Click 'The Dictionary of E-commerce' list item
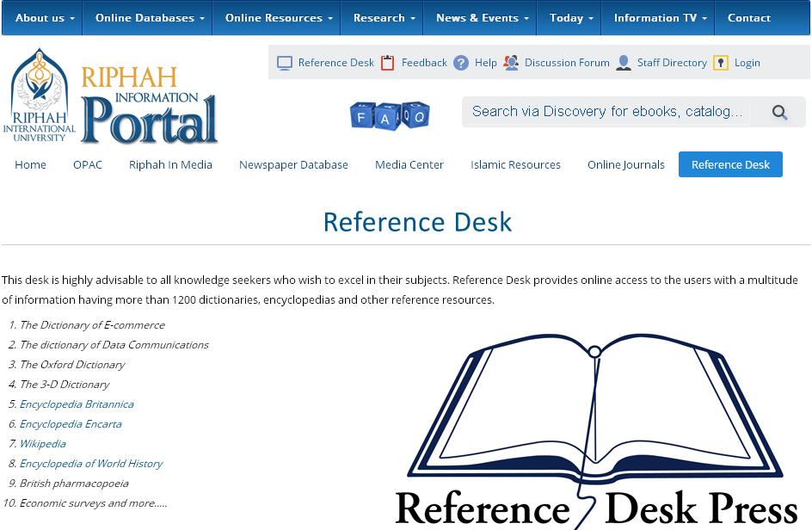This screenshot has height=530, width=812. point(92,325)
